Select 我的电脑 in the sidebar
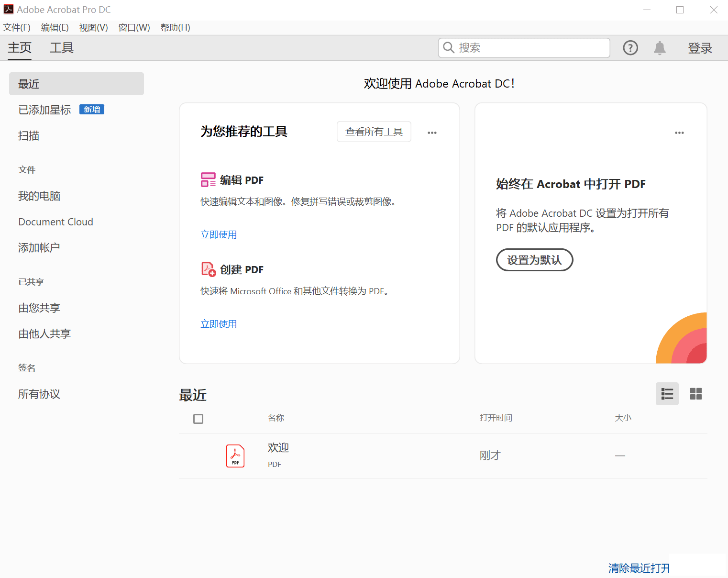 coord(39,196)
